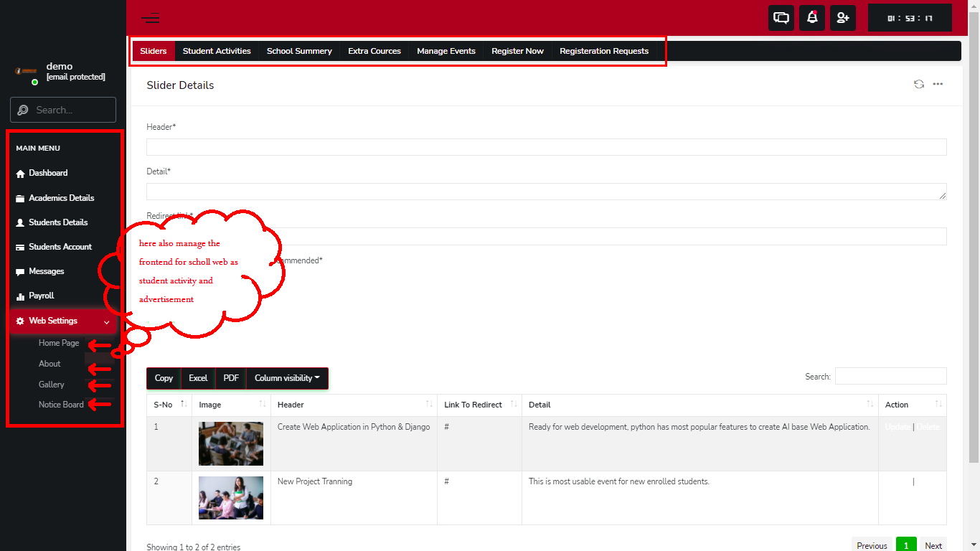Viewport: 980px width, 551px height.
Task: Open Home Page under Web Settings
Action: (x=59, y=343)
